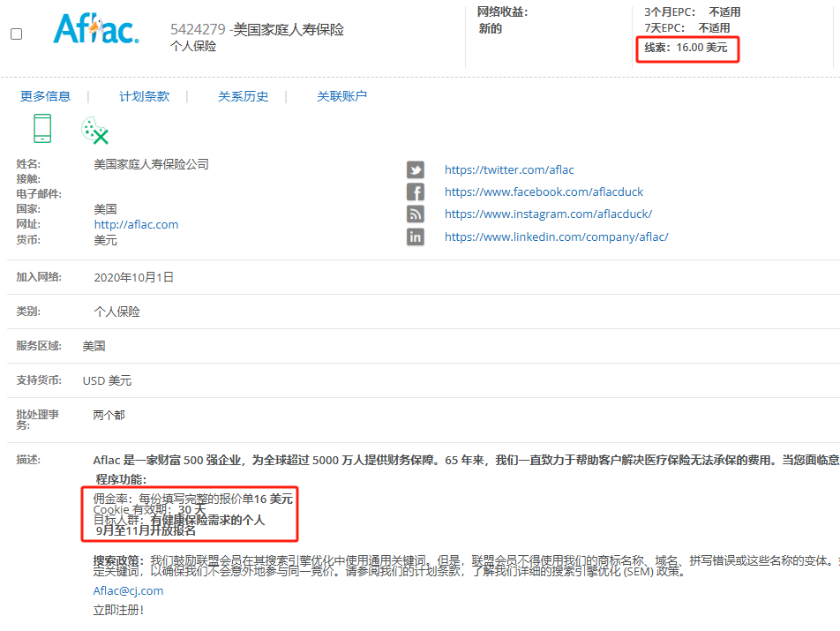Click the Twitter bird icon

pos(416,169)
